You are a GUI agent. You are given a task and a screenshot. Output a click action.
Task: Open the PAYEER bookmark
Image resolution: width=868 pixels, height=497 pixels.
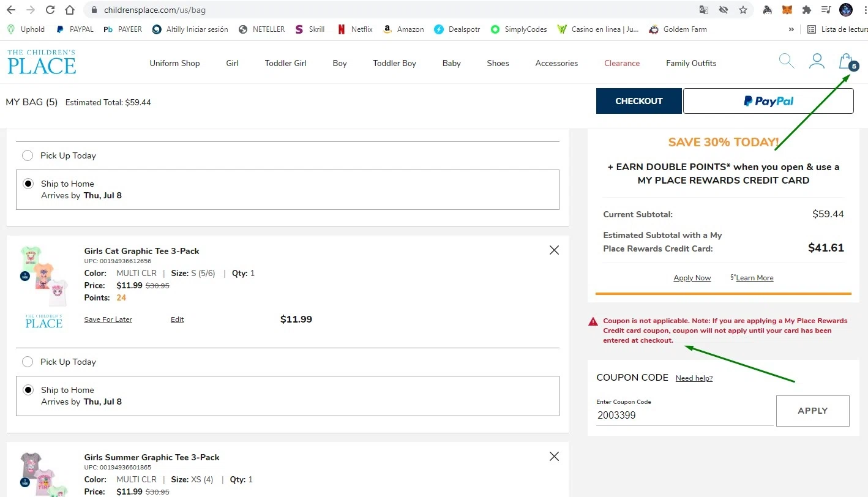[x=122, y=29]
